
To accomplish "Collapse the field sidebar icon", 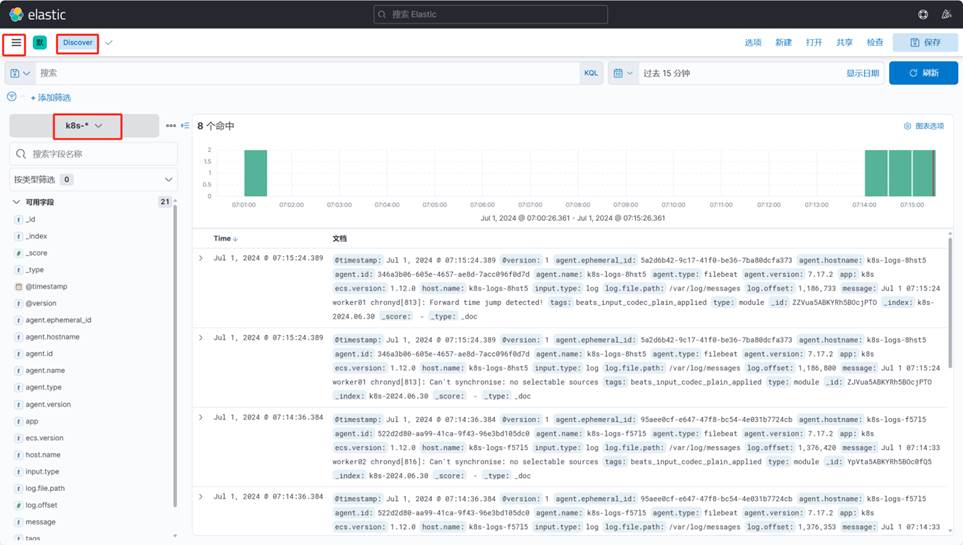I will point(185,125).
